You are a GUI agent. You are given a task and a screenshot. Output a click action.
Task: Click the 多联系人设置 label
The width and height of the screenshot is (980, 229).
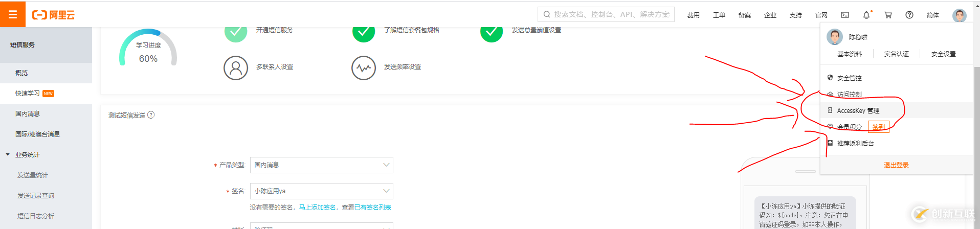(x=275, y=67)
